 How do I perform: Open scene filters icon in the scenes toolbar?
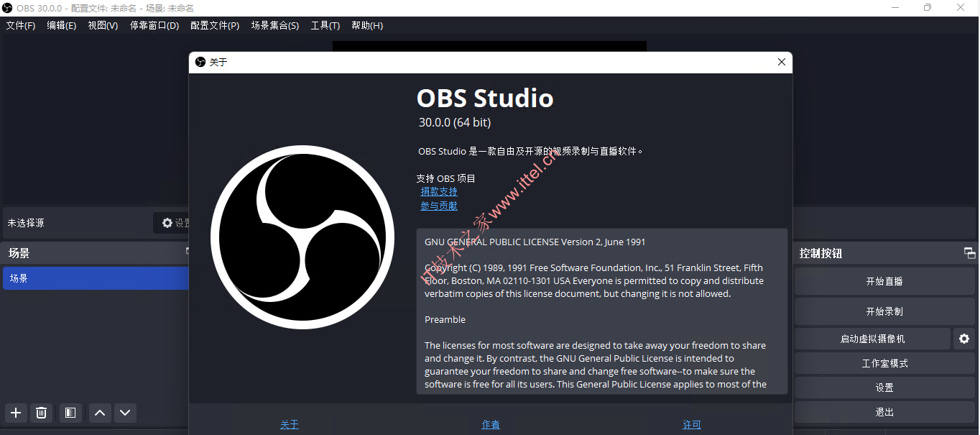point(70,413)
